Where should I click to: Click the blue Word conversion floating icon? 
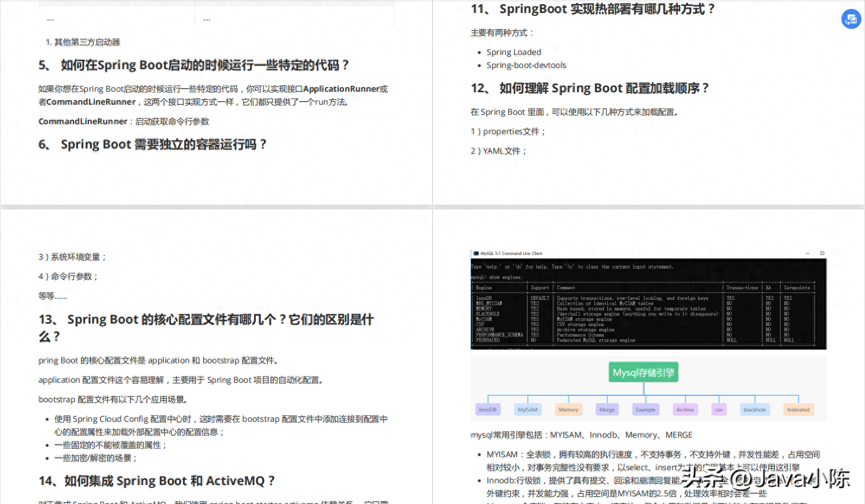coord(851,18)
